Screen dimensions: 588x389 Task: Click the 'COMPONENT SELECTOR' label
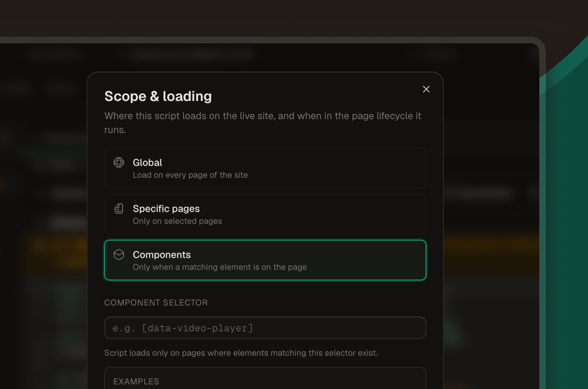(x=156, y=303)
